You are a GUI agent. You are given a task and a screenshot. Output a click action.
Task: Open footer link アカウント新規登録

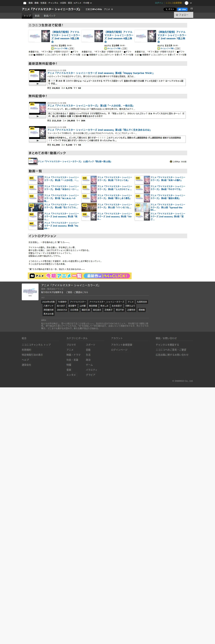coord(122,345)
